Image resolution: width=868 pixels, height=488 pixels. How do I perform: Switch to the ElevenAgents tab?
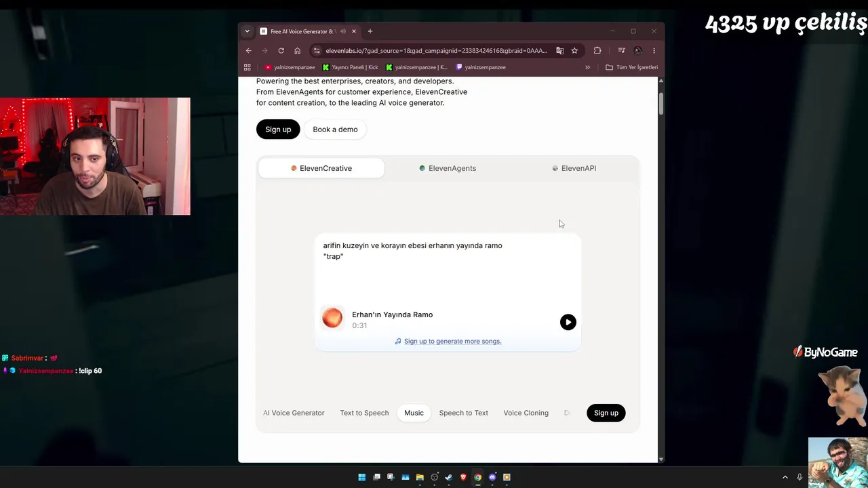[x=448, y=168]
